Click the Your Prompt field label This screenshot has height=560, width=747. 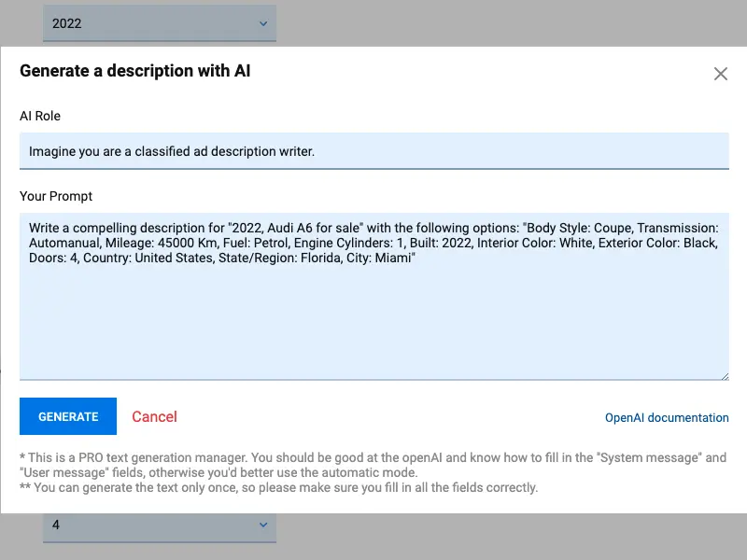[56, 196]
